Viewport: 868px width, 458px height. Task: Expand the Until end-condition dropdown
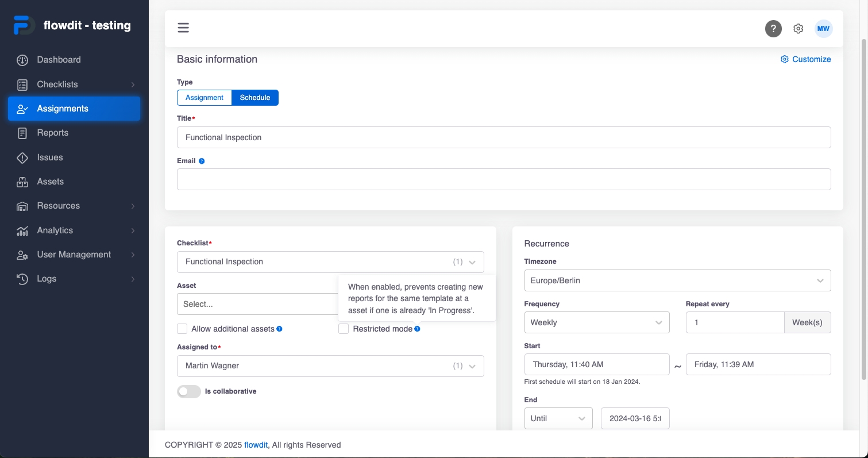558,418
